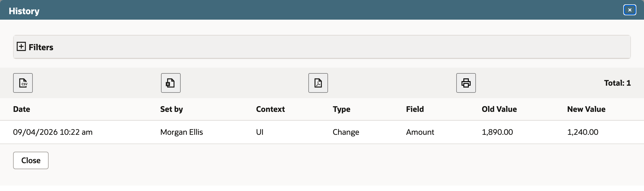Viewport: 644px width, 191px height.
Task: Click the Context column header
Action: (270, 109)
